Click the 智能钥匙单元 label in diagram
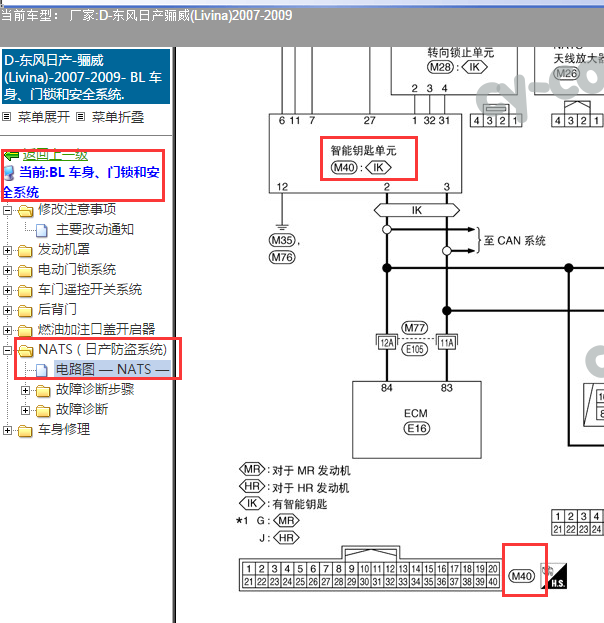604x623 pixels. [363, 151]
